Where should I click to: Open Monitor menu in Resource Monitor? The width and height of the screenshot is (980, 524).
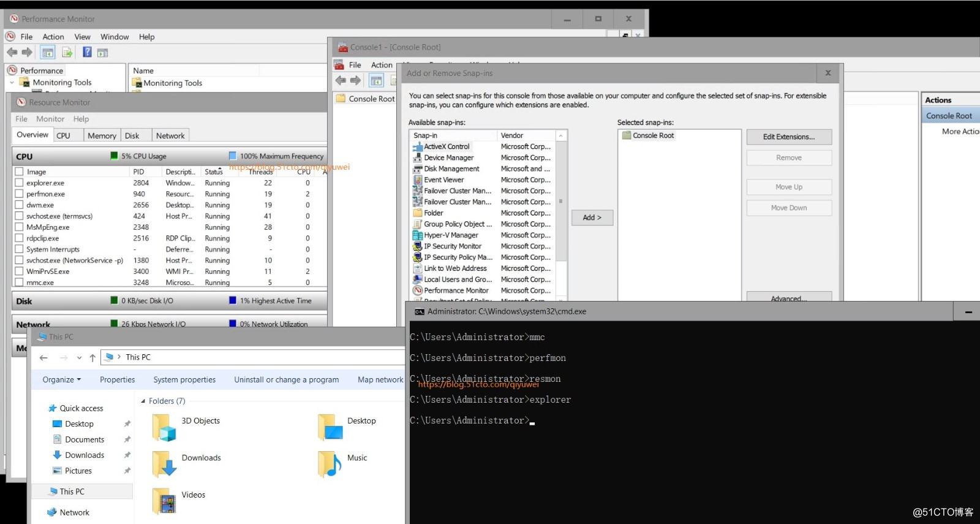50,119
